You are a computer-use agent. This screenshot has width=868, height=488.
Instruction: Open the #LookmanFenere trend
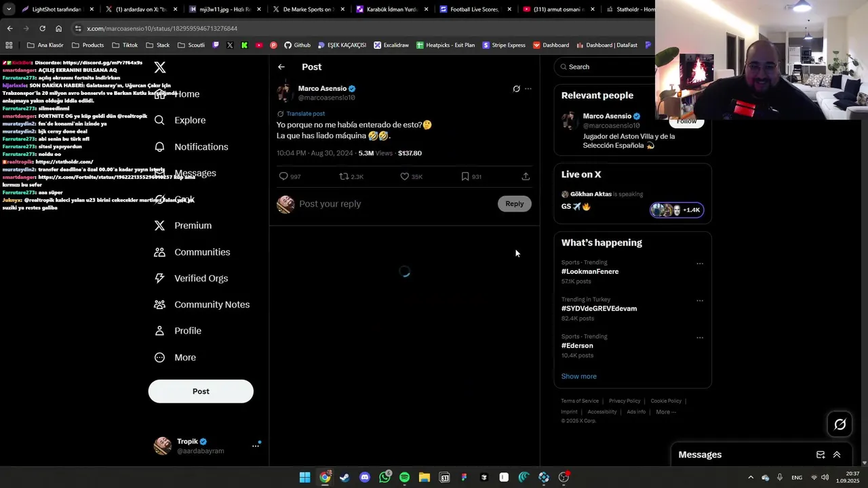point(590,271)
